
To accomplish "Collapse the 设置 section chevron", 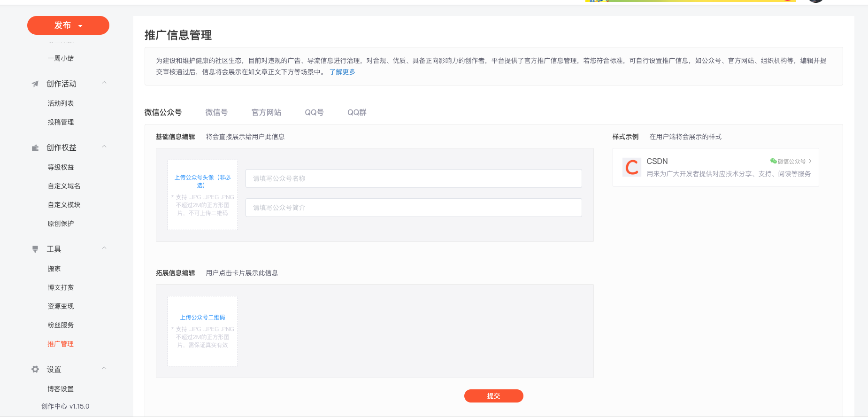I will coord(104,369).
